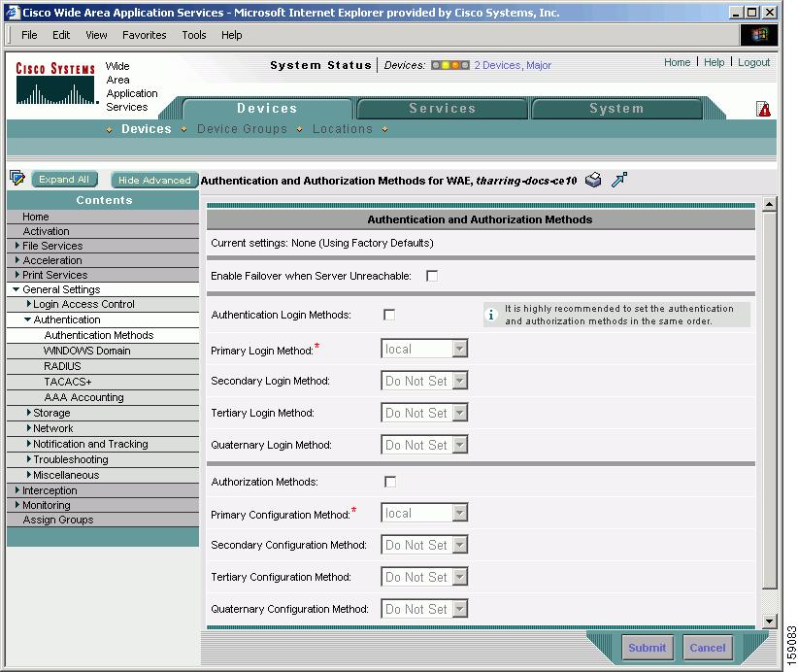The height and width of the screenshot is (672, 798).
Task: Open the Devices subtab
Action: (147, 129)
